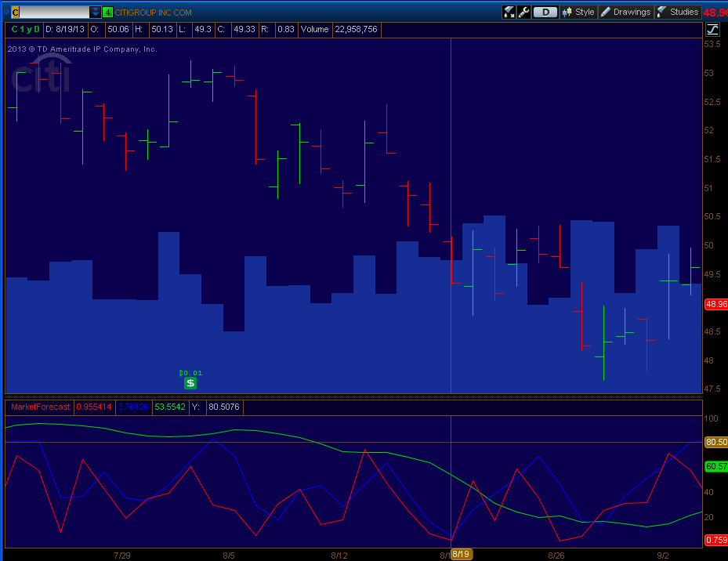Click the C 1 y D chart label
This screenshot has width=728, height=561.
[25, 29]
